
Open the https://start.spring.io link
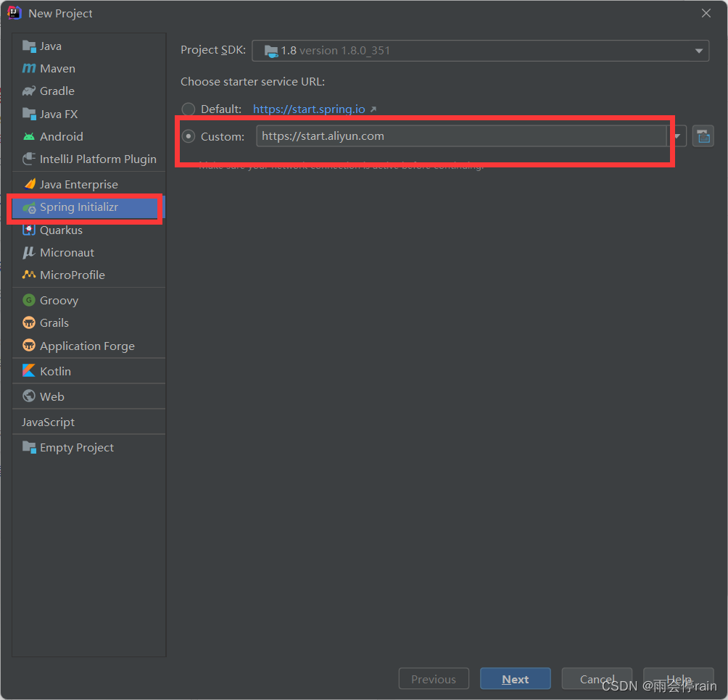(309, 109)
